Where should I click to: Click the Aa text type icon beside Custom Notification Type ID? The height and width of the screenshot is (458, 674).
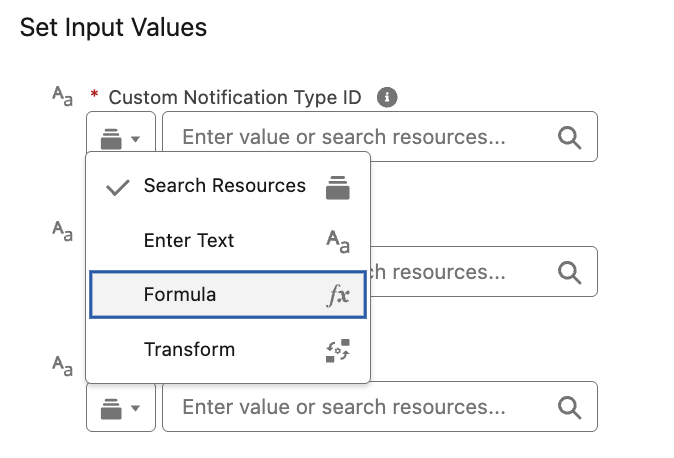(63, 96)
